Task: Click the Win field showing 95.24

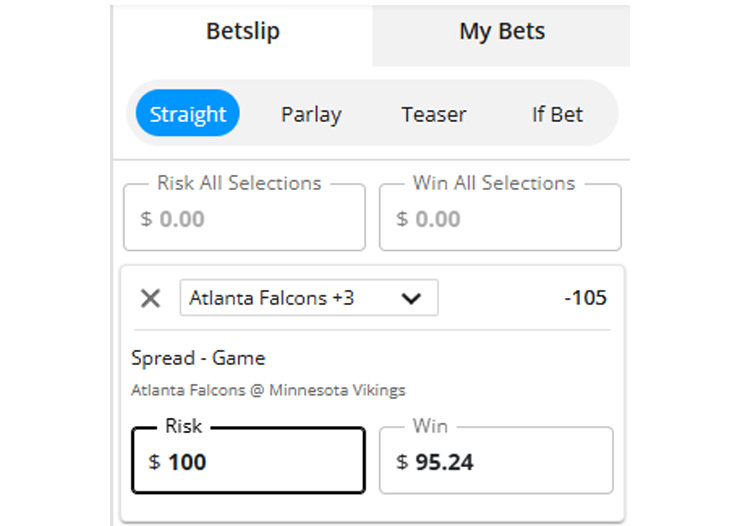Action: pos(510,462)
